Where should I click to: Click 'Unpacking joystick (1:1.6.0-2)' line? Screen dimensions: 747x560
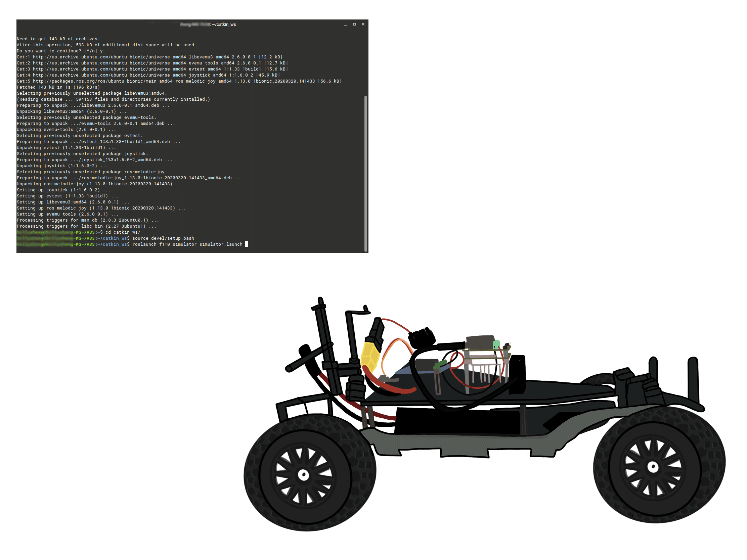click(62, 166)
